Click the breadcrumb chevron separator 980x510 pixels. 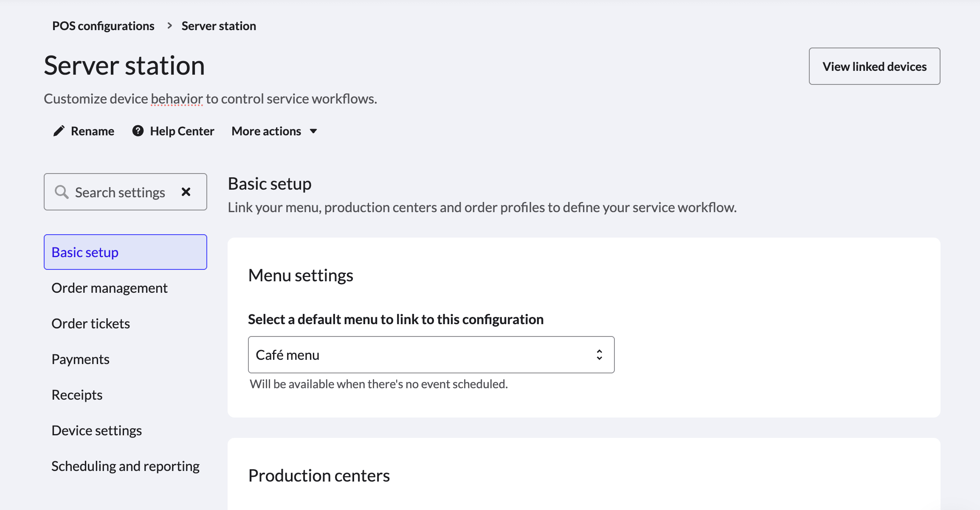[x=169, y=26]
